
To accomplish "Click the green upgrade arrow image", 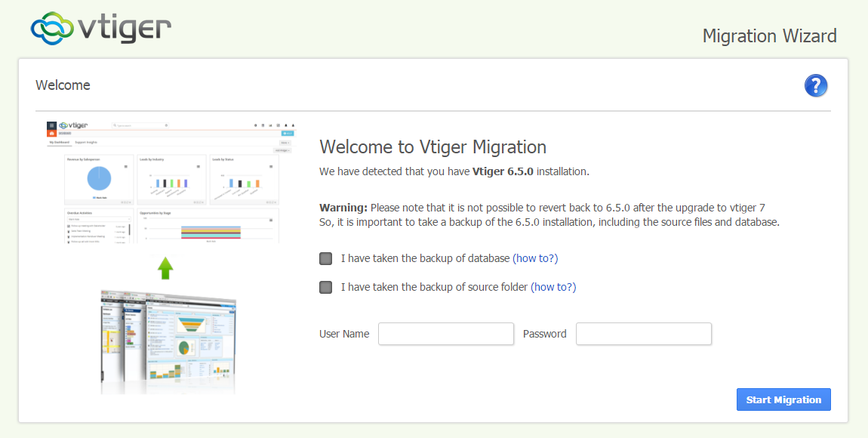I will pyautogui.click(x=165, y=267).
